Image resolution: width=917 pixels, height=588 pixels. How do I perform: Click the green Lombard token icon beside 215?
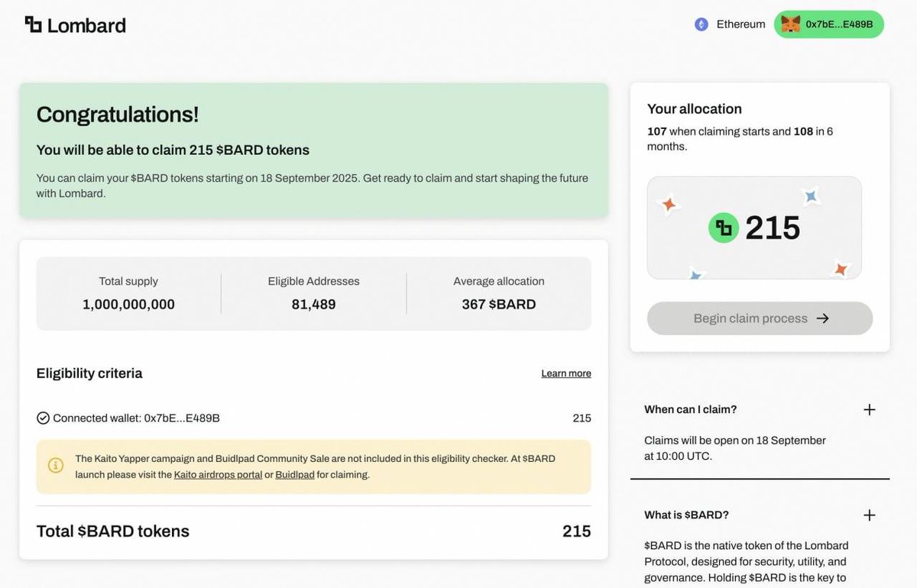(x=723, y=228)
